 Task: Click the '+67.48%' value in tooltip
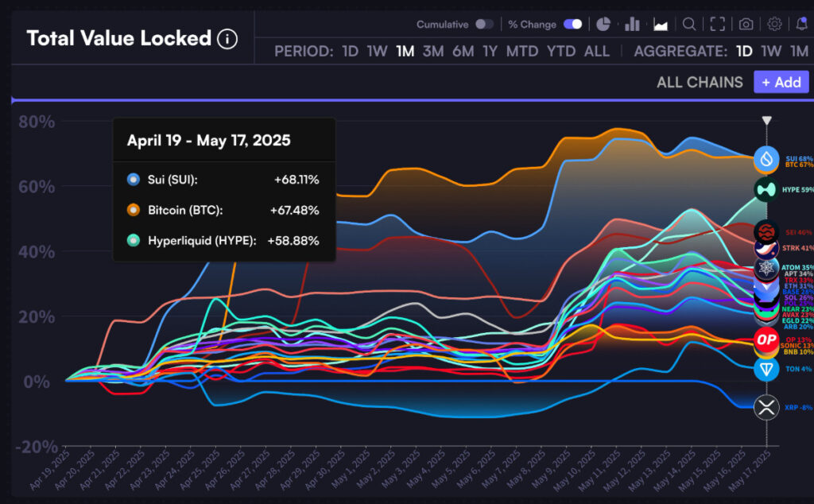coord(294,210)
